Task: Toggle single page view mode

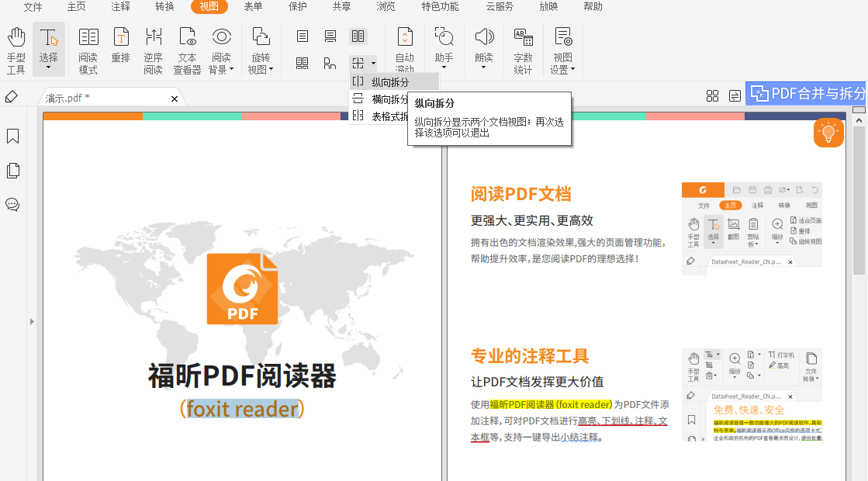Action: tap(303, 36)
